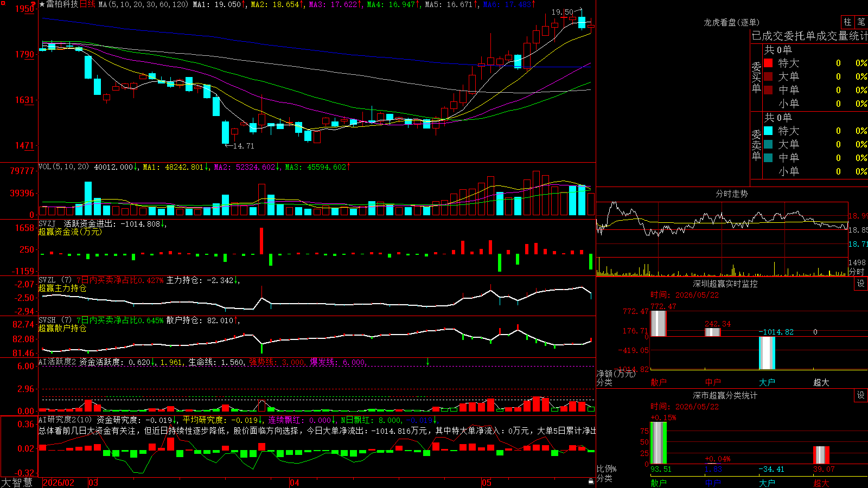The width and height of the screenshot is (868, 488).
Task: Click the 日线 period label
Action: [x=87, y=4]
